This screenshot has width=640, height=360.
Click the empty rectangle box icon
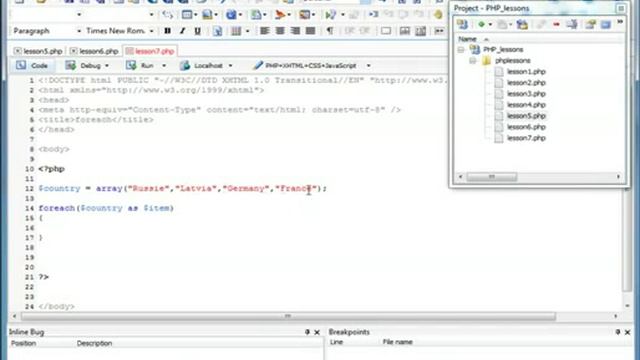coord(386,31)
